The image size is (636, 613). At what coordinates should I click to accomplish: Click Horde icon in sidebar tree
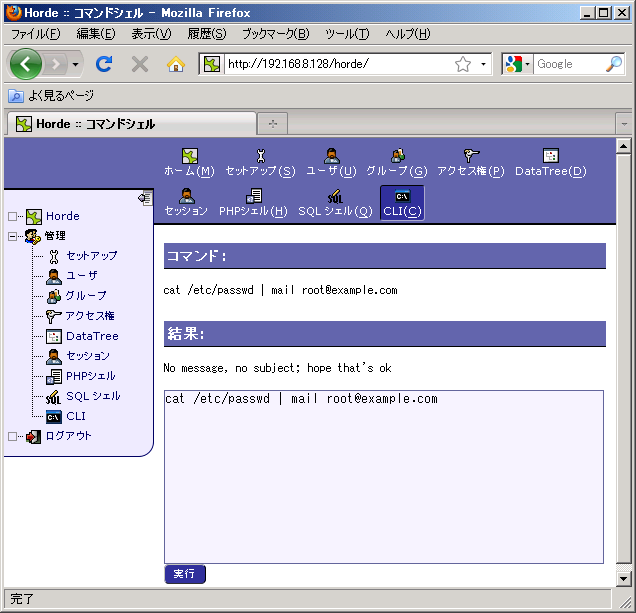pyautogui.click(x=34, y=217)
